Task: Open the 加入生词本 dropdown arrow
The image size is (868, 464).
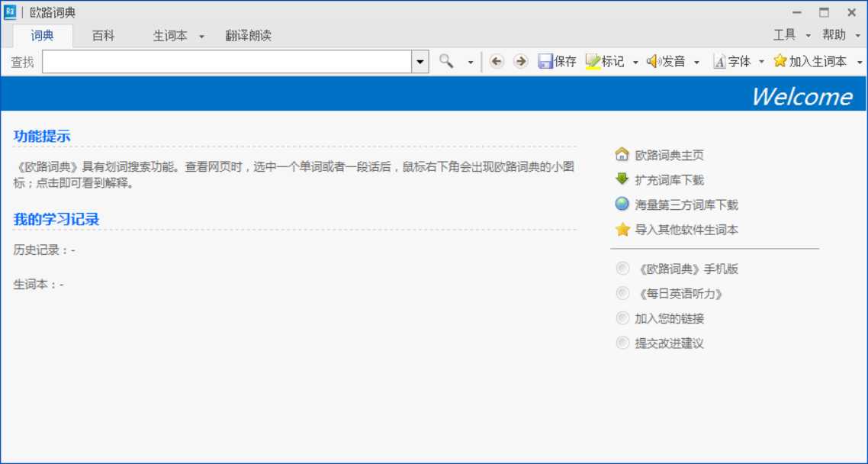Action: [859, 62]
